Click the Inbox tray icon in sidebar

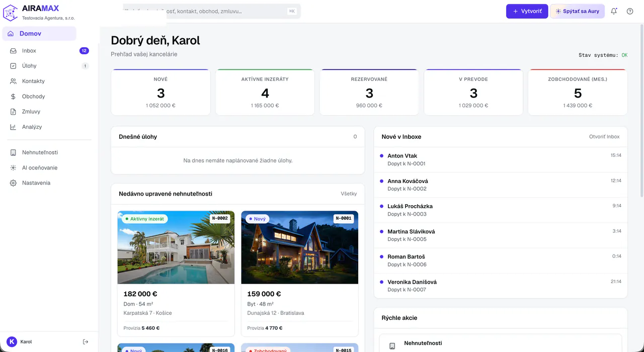tap(13, 51)
